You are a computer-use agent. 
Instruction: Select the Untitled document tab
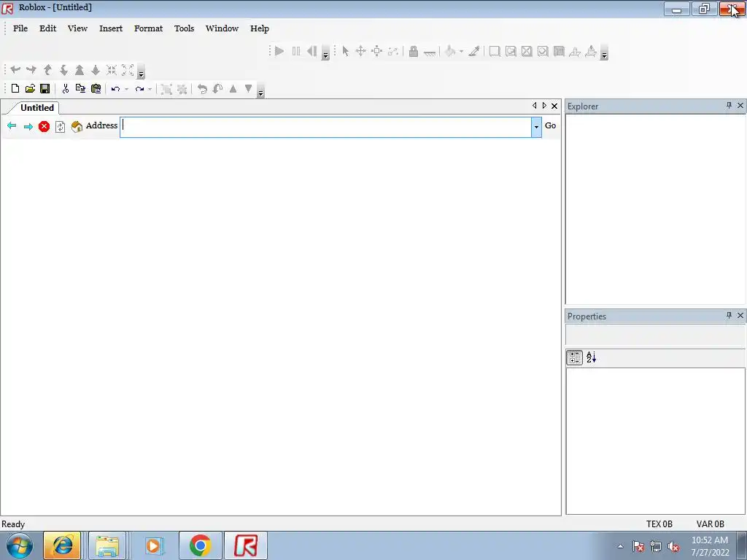click(x=36, y=108)
